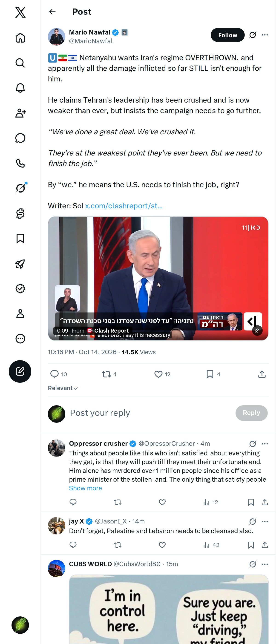Image resolution: width=276 pixels, height=644 pixels.
Task: Open the More menu in the sidebar
Action: (x=20, y=339)
